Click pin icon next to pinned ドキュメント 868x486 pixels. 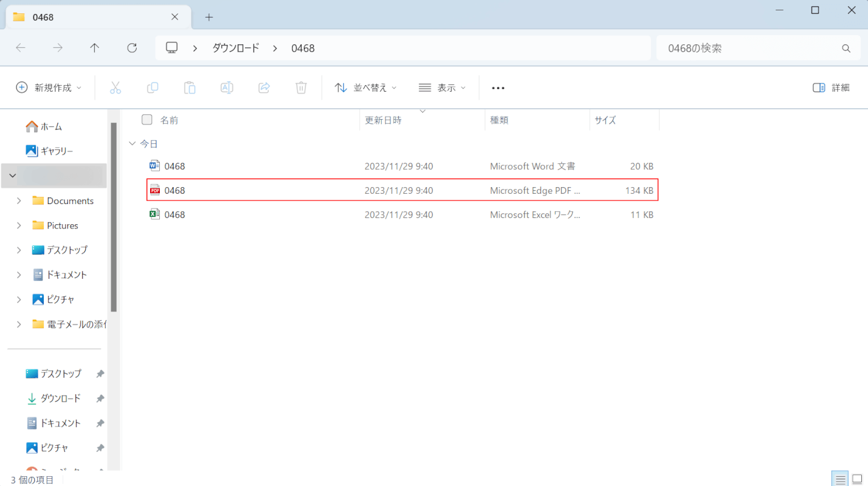tap(100, 423)
